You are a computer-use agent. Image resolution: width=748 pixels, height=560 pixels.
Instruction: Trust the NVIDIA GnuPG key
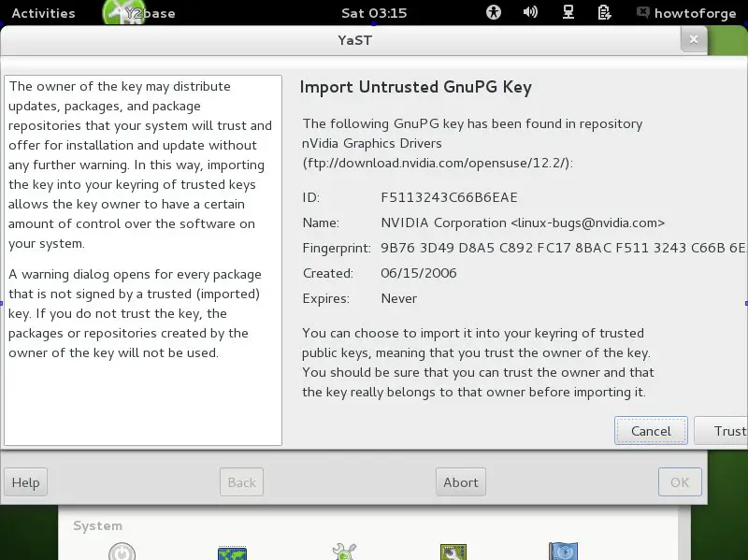coord(721,431)
